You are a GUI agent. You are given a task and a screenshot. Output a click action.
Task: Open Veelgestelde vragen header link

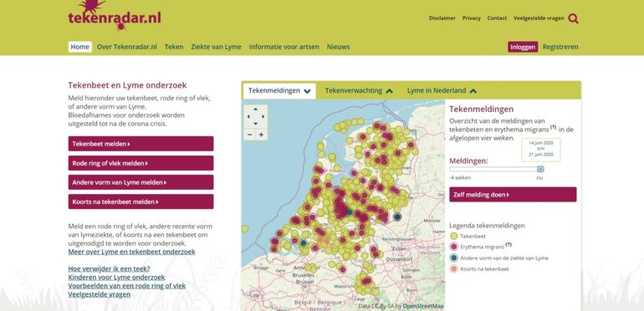coord(539,18)
